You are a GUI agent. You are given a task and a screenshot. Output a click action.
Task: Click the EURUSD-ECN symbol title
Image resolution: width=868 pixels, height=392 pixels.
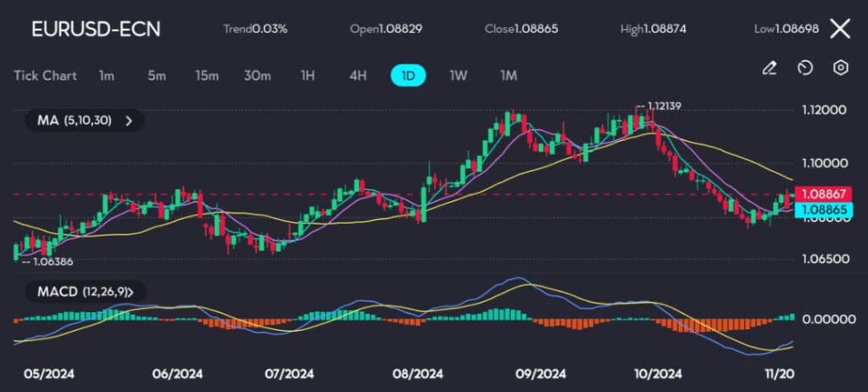tap(95, 29)
